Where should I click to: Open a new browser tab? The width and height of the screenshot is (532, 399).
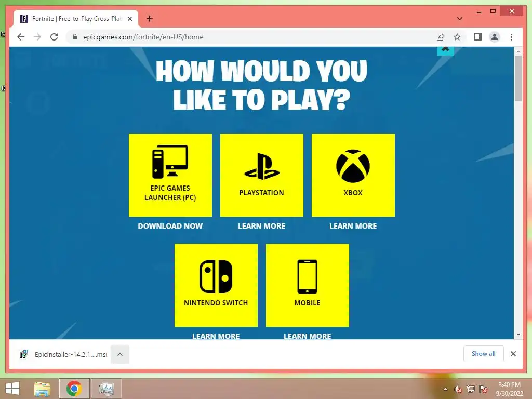tap(150, 19)
